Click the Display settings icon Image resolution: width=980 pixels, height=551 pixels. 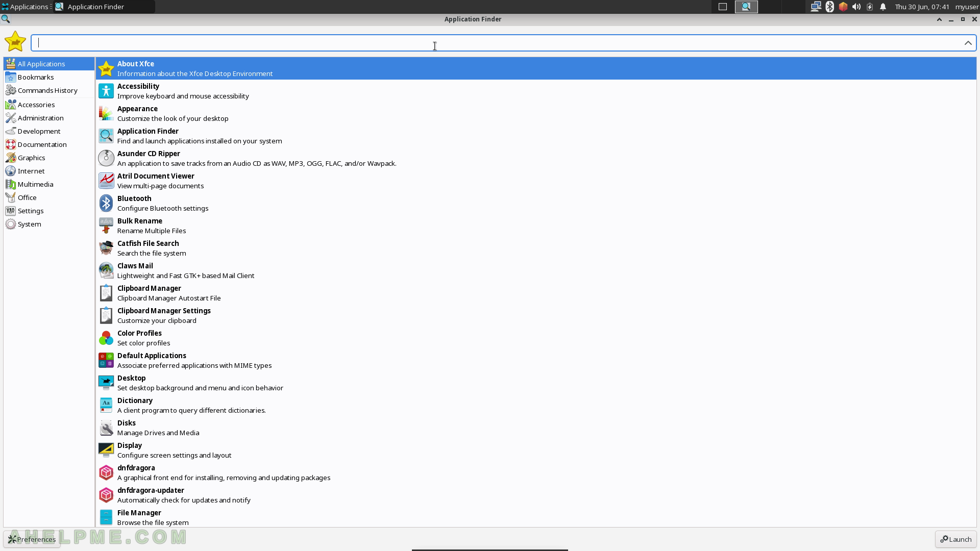(106, 450)
